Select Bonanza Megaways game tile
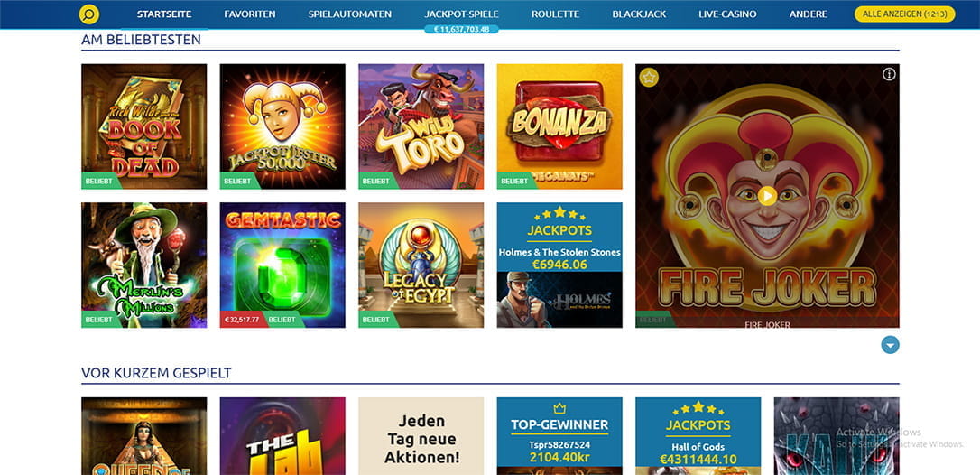The height and width of the screenshot is (475, 980). coord(559,126)
